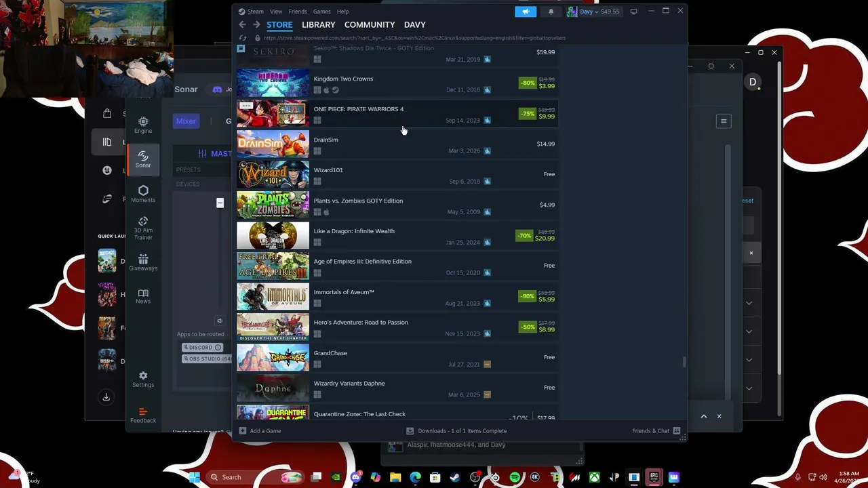Open GrandChase game thumbnail

pos(273,358)
